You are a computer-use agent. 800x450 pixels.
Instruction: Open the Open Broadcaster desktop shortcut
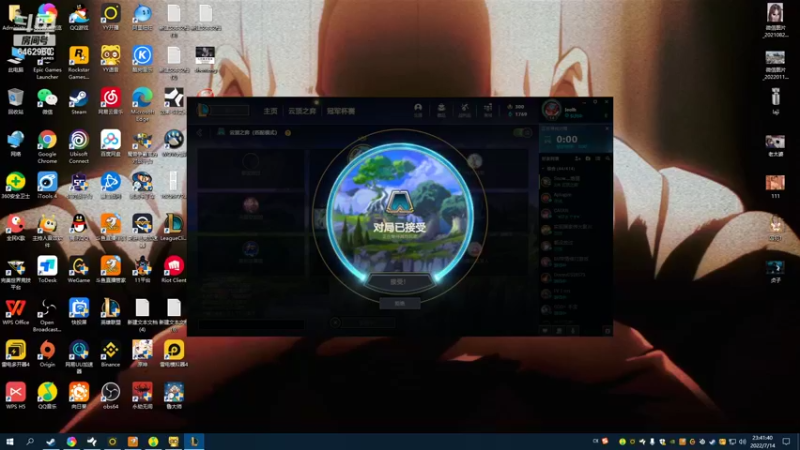point(47,316)
